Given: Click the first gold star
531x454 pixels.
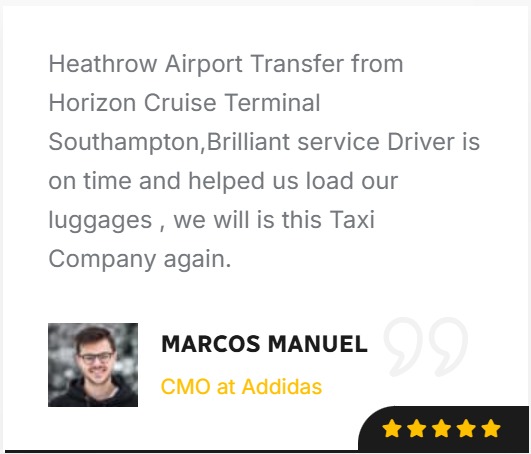Looking at the screenshot, I should point(392,428).
